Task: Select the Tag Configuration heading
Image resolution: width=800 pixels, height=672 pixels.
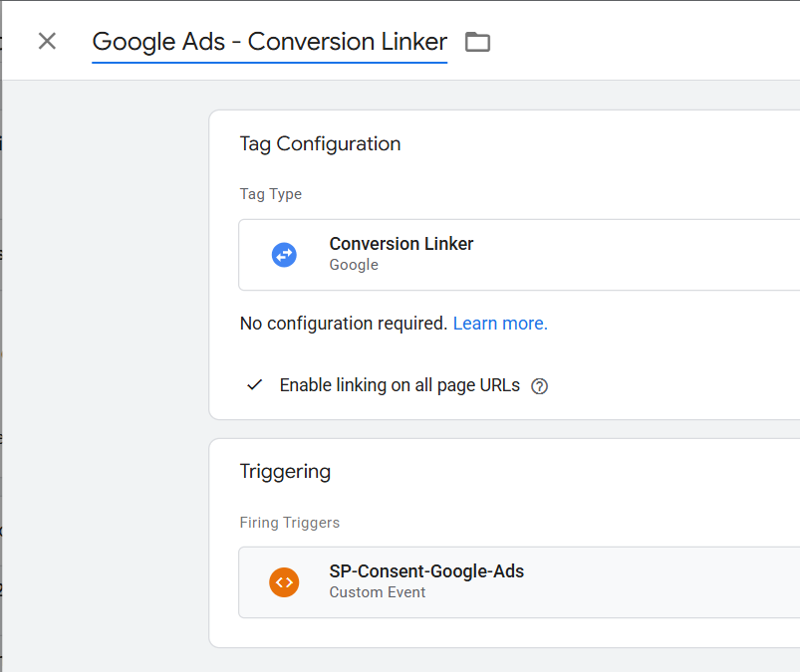Action: point(321,144)
